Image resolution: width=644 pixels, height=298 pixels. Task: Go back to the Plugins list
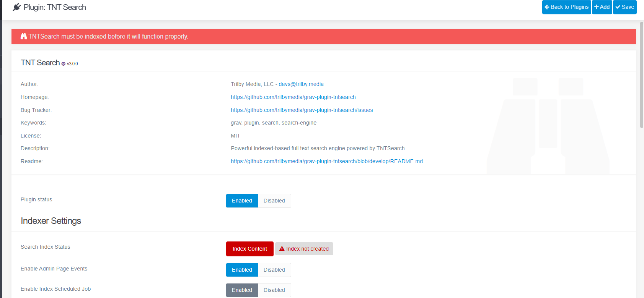[567, 7]
